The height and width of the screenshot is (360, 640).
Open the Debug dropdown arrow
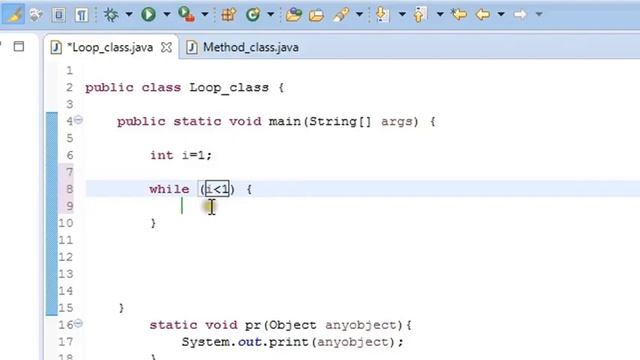[x=129, y=15]
